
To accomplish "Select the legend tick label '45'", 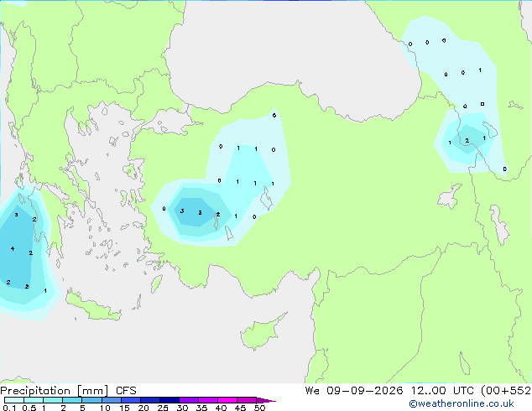I will click(x=240, y=408).
